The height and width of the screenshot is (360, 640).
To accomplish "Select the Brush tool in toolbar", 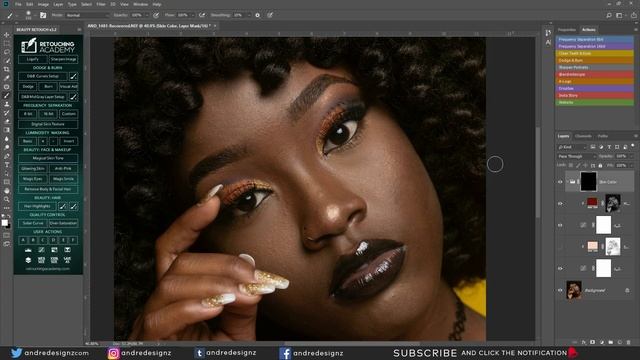I will [7, 96].
